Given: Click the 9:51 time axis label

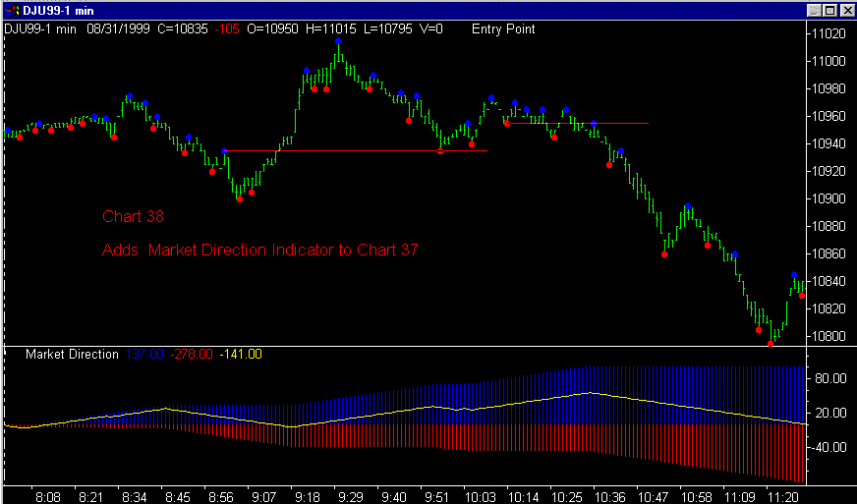Looking at the screenshot, I should 436,497.
